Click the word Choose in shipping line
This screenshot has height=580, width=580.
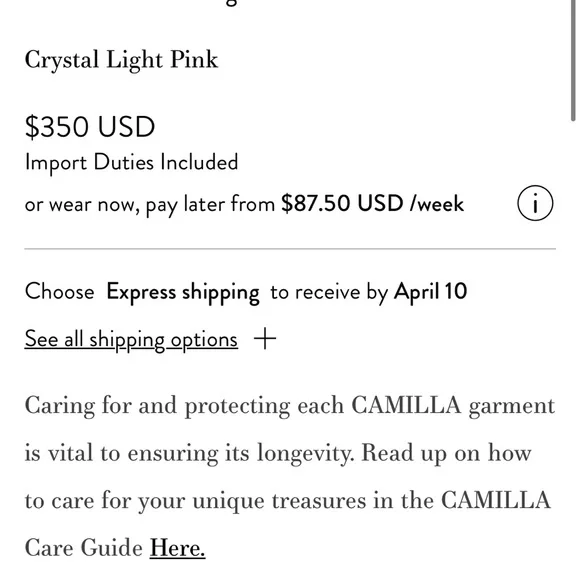(60, 291)
